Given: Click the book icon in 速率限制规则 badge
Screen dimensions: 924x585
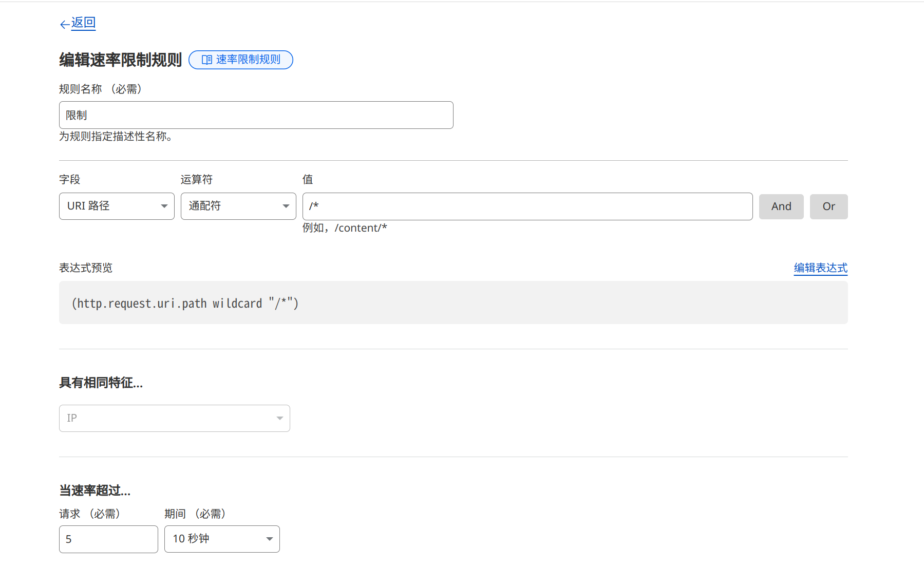Looking at the screenshot, I should (206, 60).
